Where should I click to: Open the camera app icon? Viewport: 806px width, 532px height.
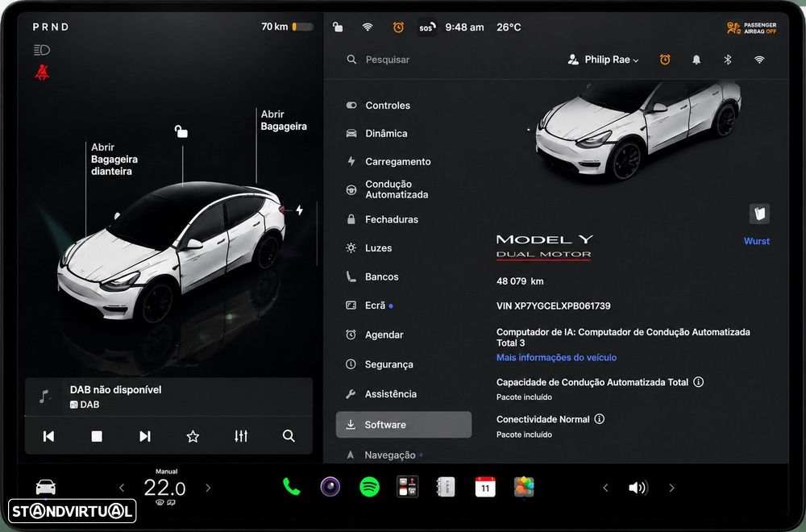click(330, 486)
